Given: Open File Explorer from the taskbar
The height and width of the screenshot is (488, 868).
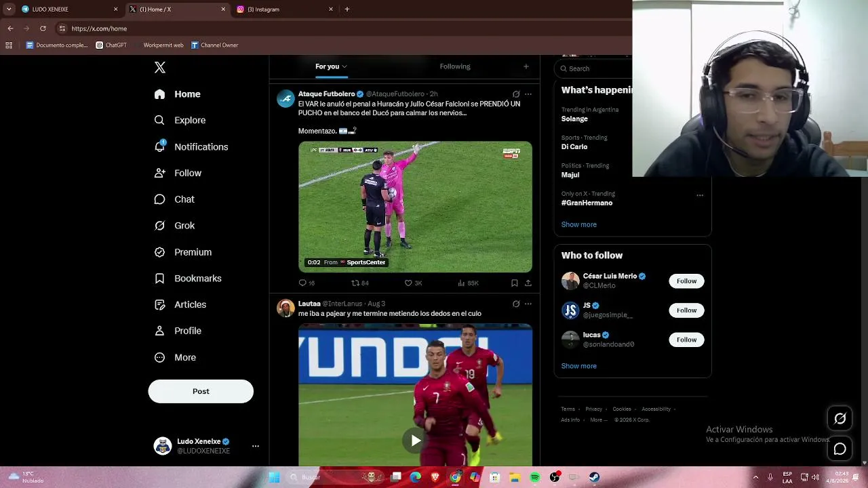Looking at the screenshot, I should point(515,477).
